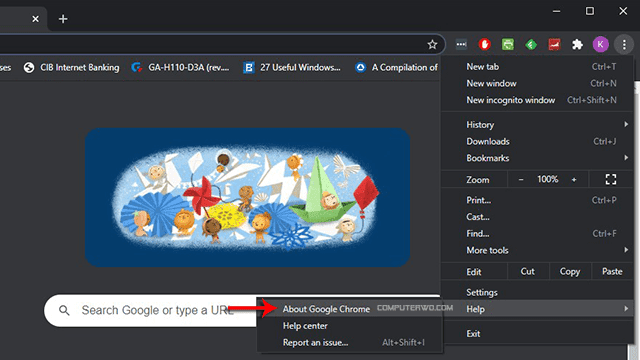This screenshot has width=640, height=360.
Task: Click the Google Doodle image
Action: [x=247, y=198]
